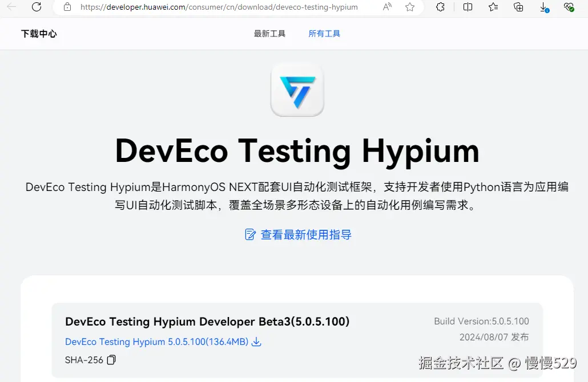Viewport: 588px width, 382px height.
Task: Switch to the 所有工具 tab
Action: click(x=324, y=34)
